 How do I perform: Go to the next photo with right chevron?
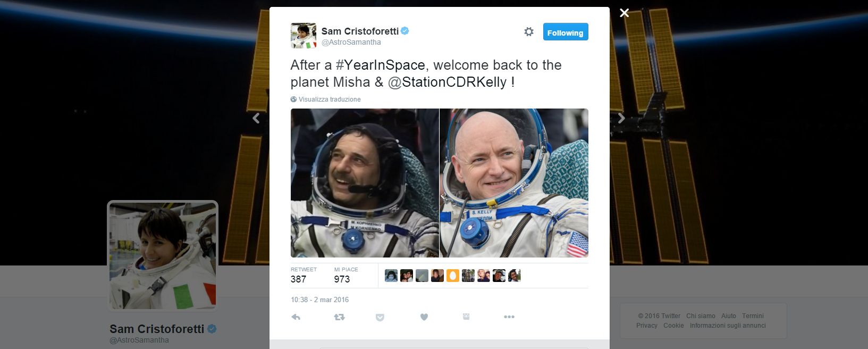point(621,118)
